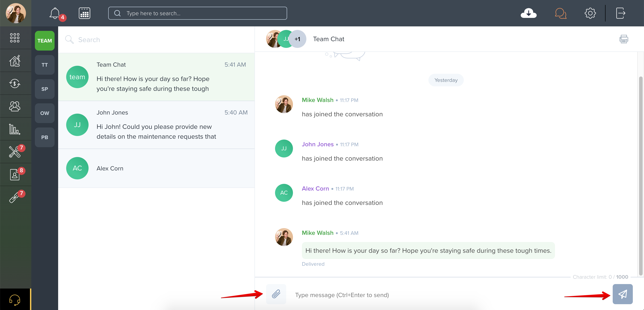Open the John Jones conversation in list
This screenshot has width=644, height=310.
click(x=156, y=125)
